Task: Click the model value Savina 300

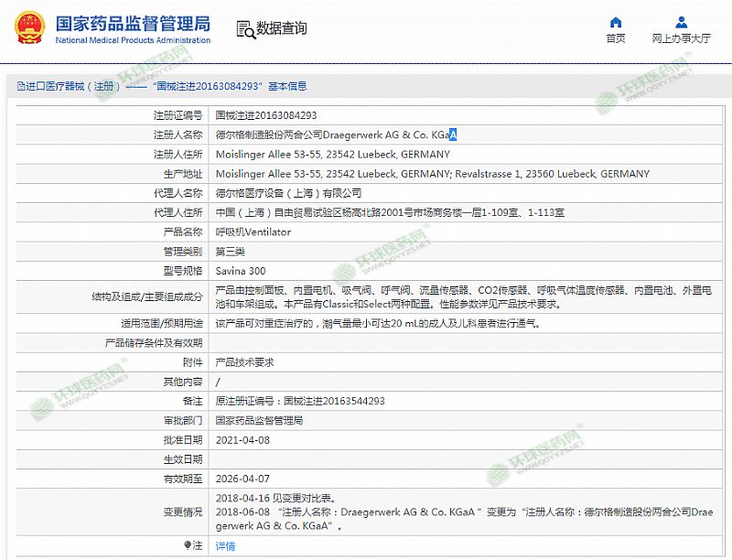Action: coord(240,271)
